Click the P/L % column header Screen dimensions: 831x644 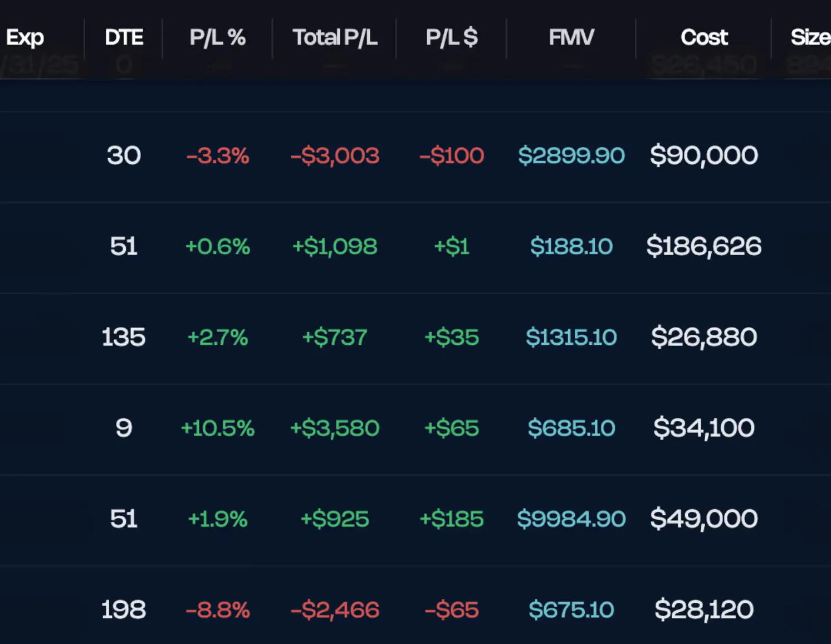(218, 37)
